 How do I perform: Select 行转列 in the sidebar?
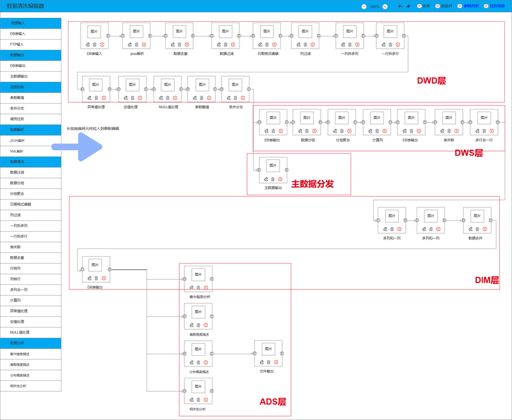31,268
